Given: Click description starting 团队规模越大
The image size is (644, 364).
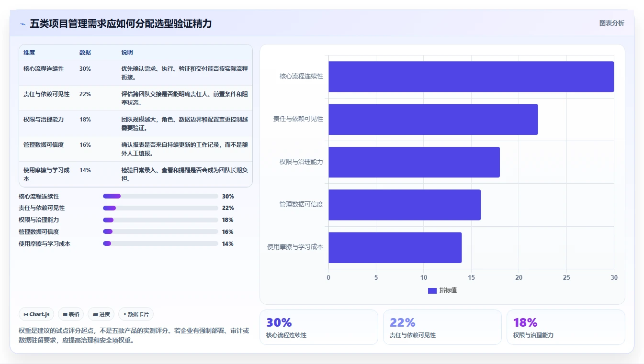Looking at the screenshot, I should pyautogui.click(x=184, y=123).
